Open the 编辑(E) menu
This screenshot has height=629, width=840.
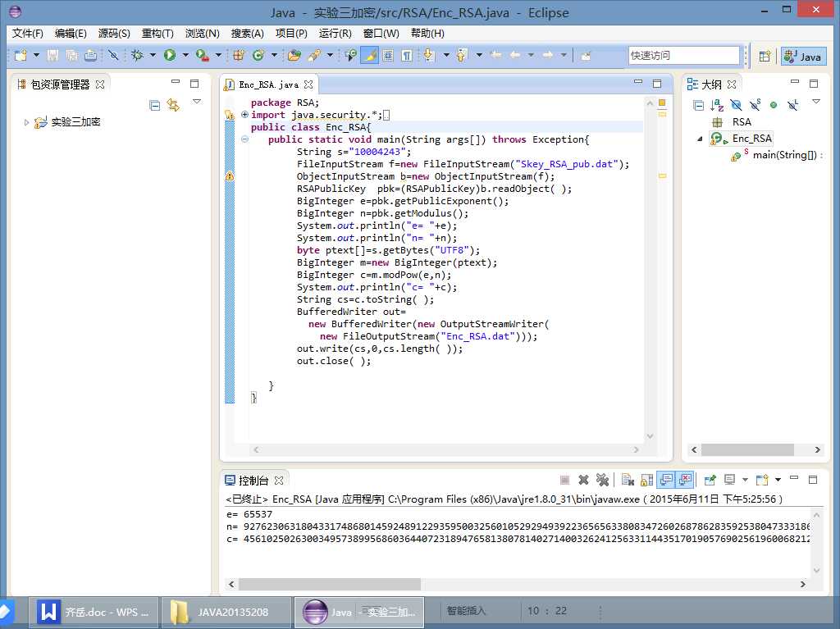pos(71,34)
